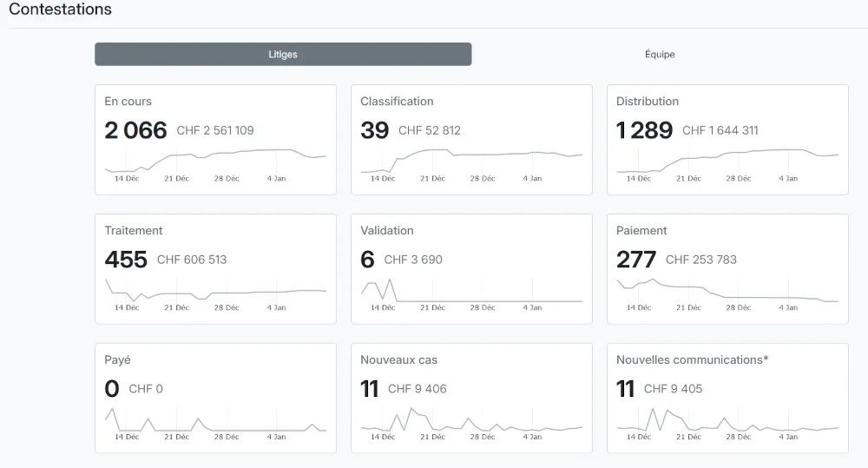Screen dimensions: 868x468
Task: Click the count 6 in Validation
Action: 367,260
